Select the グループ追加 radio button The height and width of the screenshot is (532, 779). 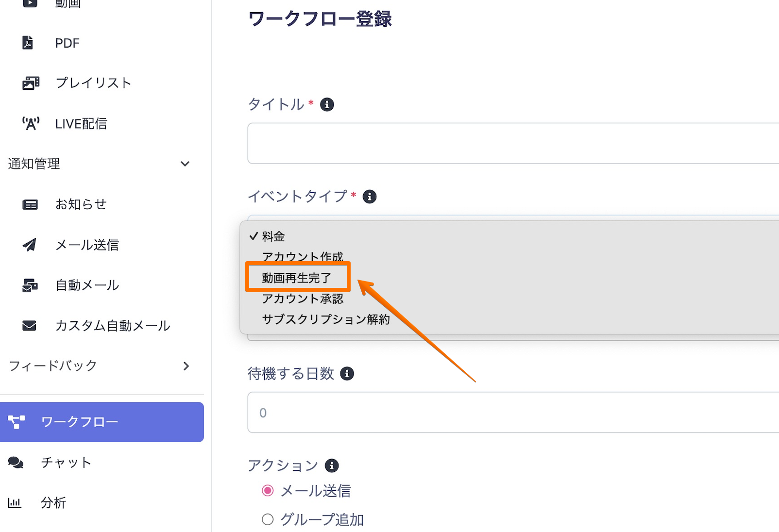[268, 520]
